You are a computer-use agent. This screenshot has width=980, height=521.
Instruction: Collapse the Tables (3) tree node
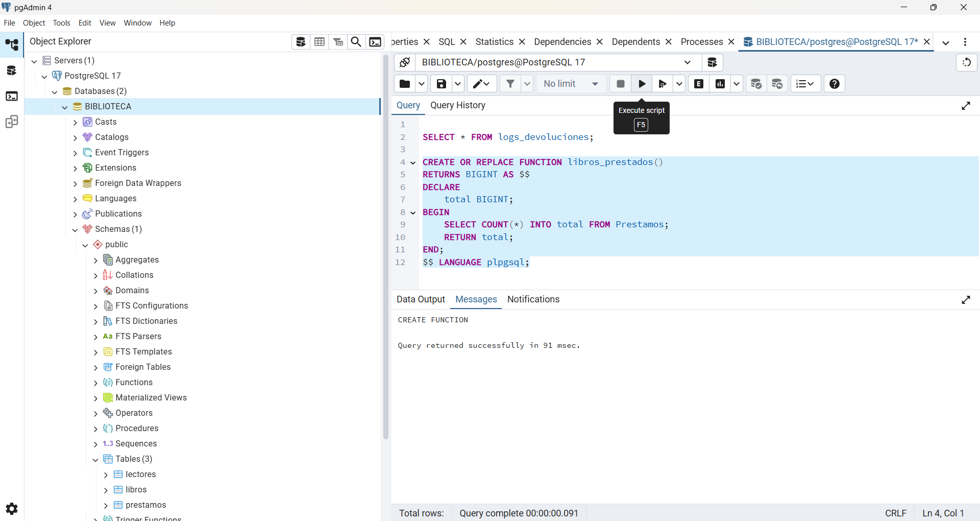[x=95, y=459]
